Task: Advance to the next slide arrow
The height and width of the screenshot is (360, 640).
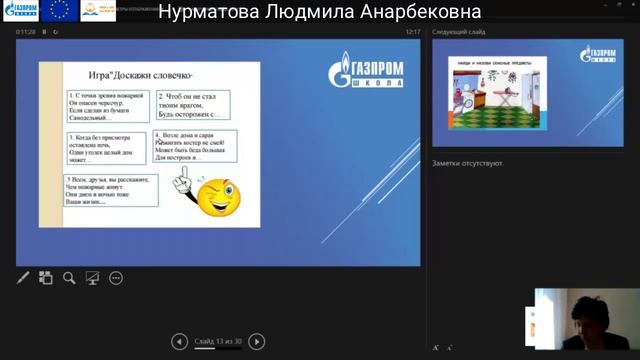Action: point(256,342)
